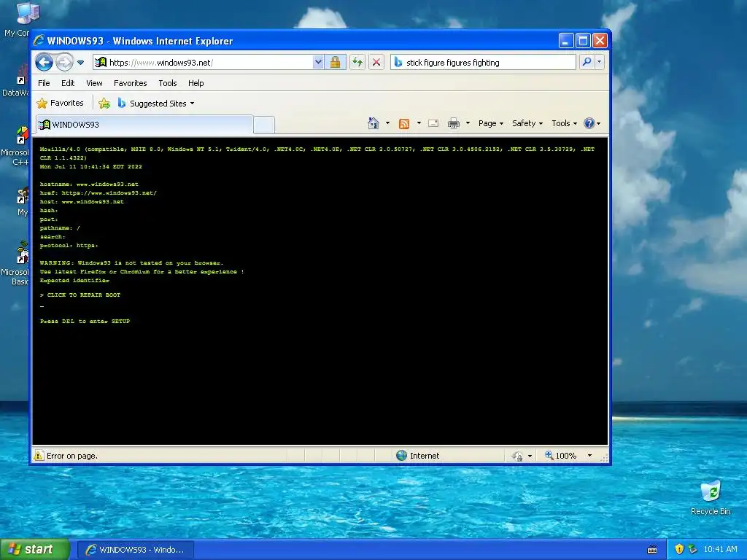Open a new blank tab
Screen dimensions: 747x560
[264, 125]
